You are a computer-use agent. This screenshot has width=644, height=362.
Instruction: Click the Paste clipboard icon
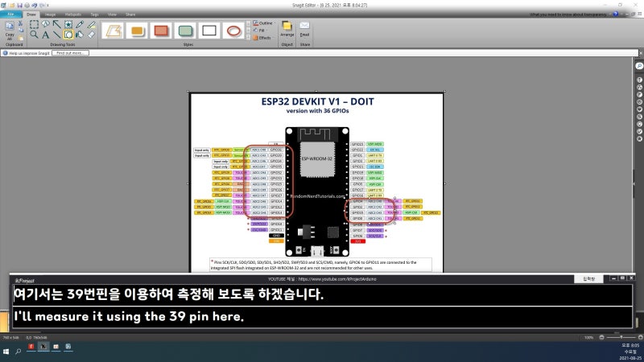[21, 38]
